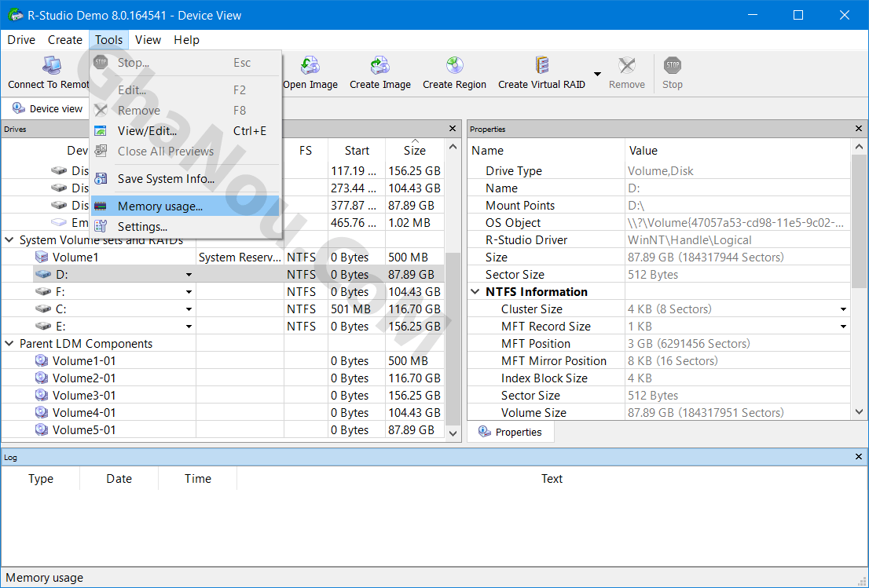Click the Properties tab icon

(484, 431)
